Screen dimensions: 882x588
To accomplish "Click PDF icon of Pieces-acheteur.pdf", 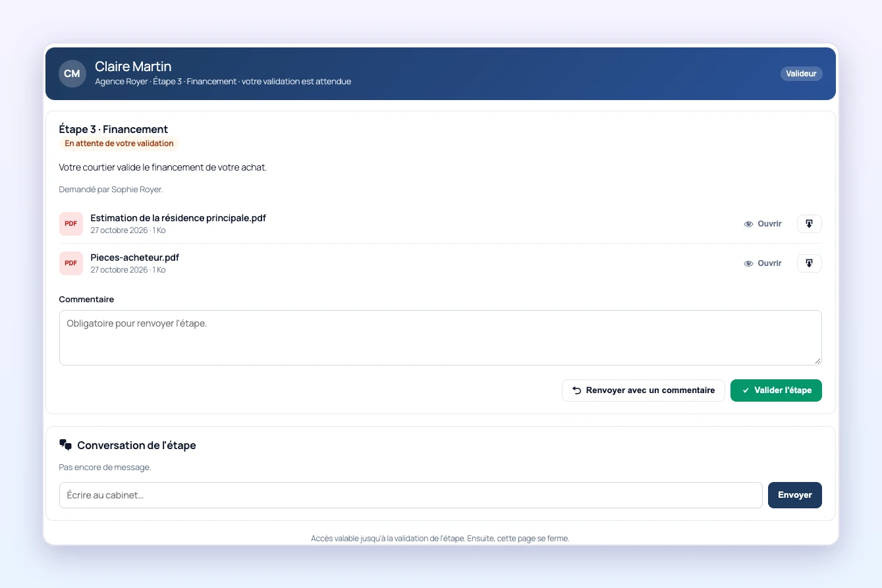I will (71, 263).
